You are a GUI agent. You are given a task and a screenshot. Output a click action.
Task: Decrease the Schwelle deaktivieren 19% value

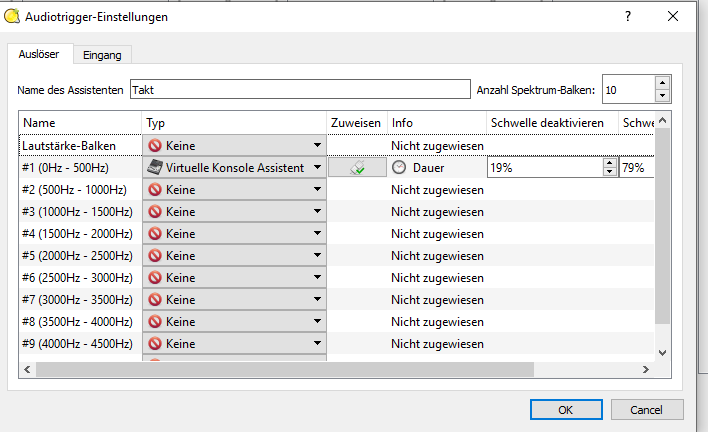(x=610, y=173)
